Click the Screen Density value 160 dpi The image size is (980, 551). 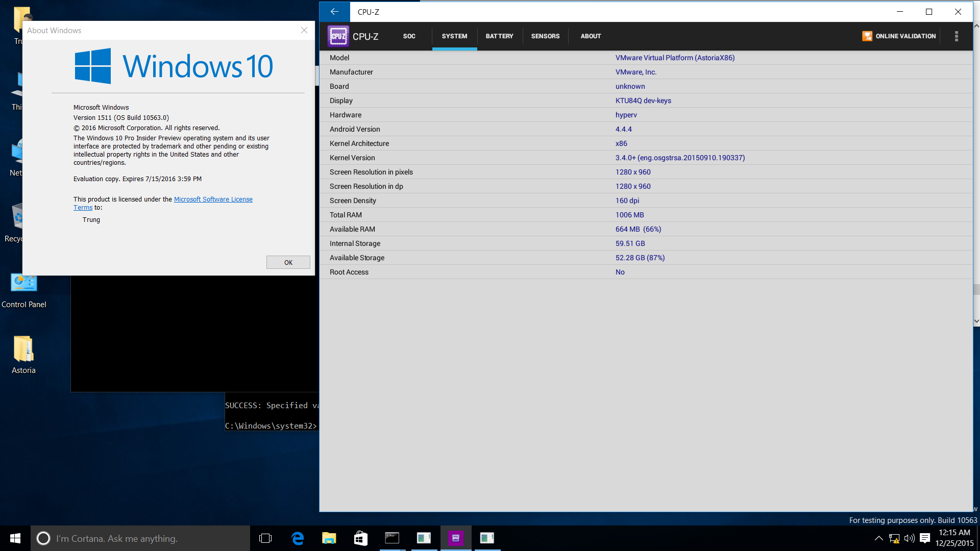pos(627,201)
